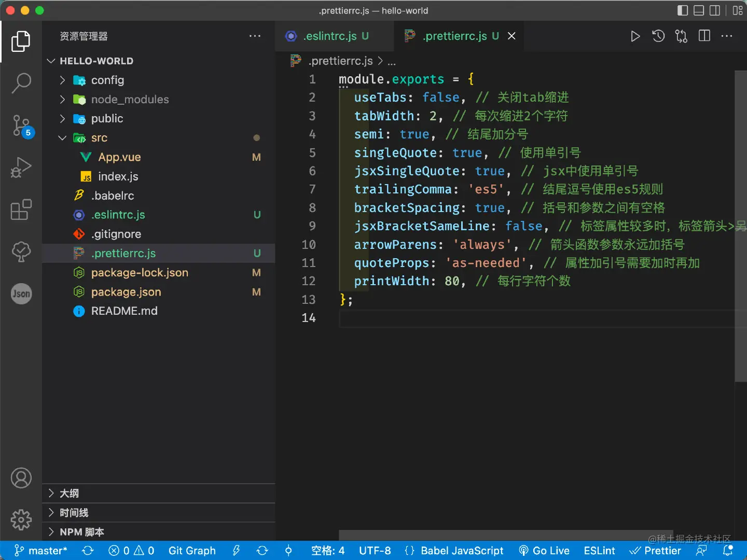Open Source Control view with 5 changes
Image resolution: width=747 pixels, height=560 pixels.
click(x=22, y=126)
